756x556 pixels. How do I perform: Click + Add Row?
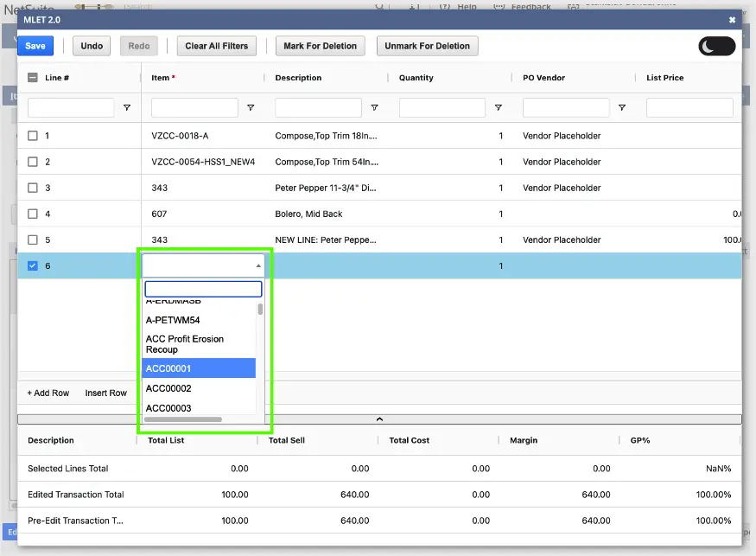click(x=48, y=393)
